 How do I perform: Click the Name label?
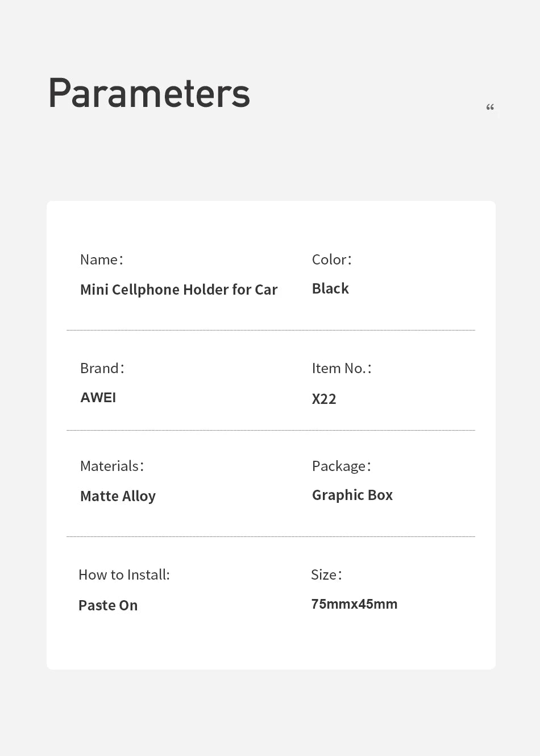coord(101,260)
